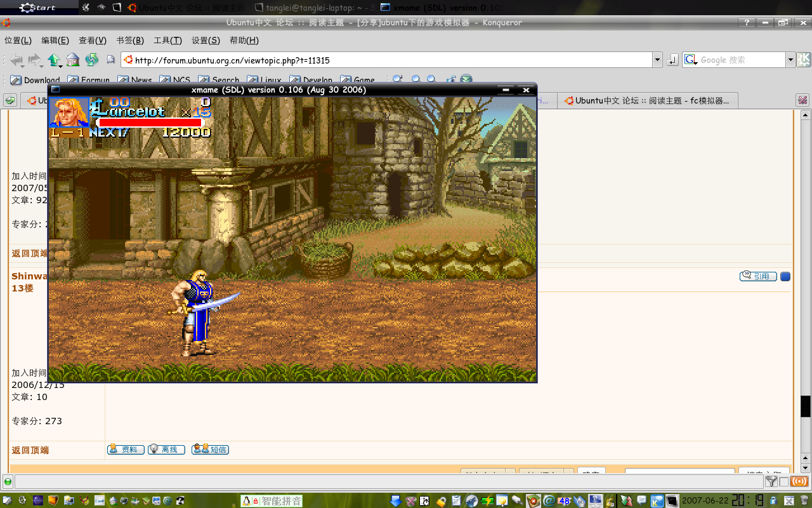
Task: Toggle the status bar checkbox in Konqueror
Action: (x=784, y=482)
